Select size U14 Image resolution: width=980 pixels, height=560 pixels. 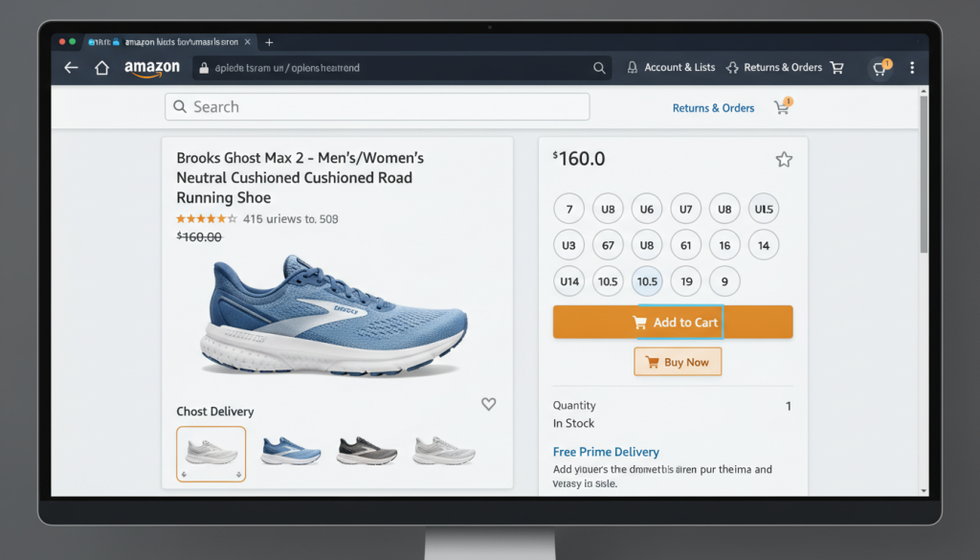[x=568, y=281]
